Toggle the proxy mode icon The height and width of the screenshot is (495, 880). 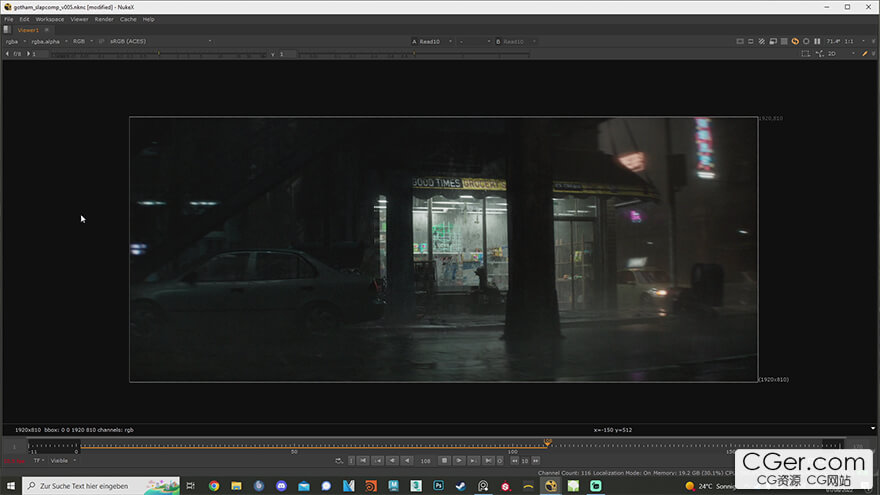point(773,41)
